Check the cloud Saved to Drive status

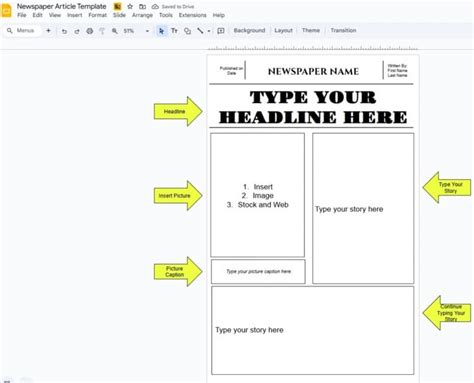[173, 6]
